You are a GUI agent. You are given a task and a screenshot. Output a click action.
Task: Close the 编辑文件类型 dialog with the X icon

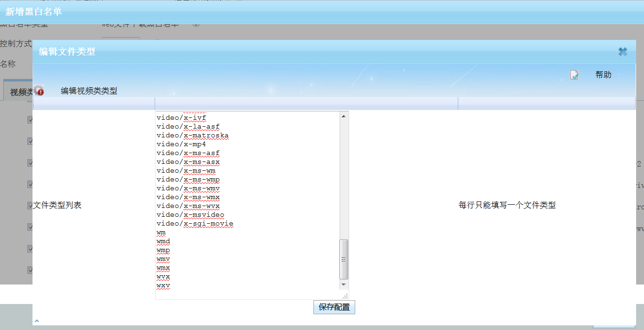(x=623, y=52)
